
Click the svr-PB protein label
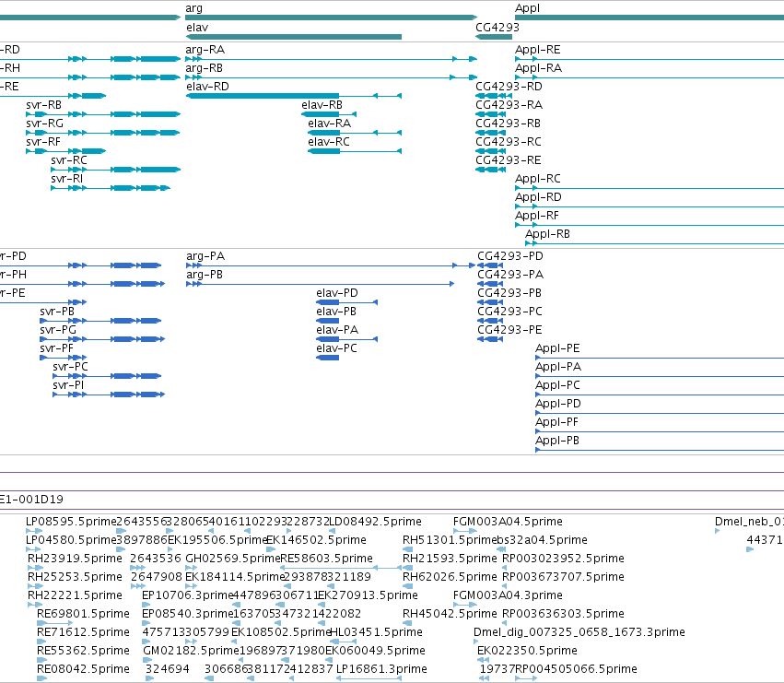click(57, 312)
